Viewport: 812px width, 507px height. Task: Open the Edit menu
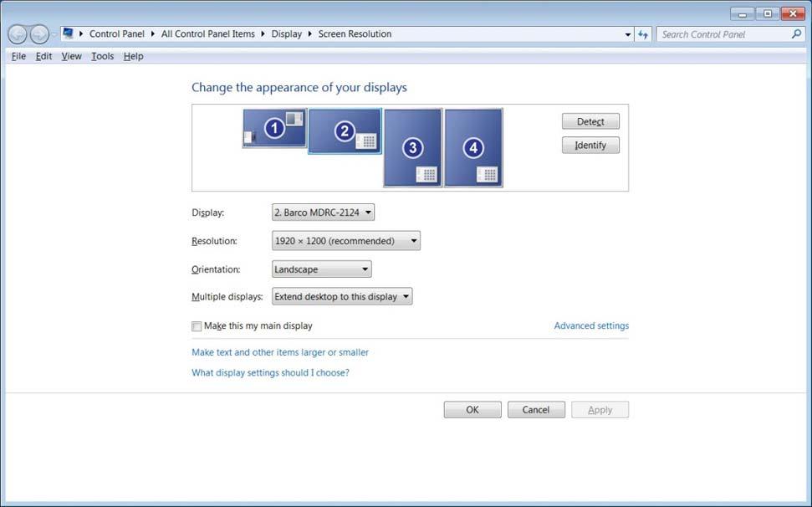coord(43,56)
